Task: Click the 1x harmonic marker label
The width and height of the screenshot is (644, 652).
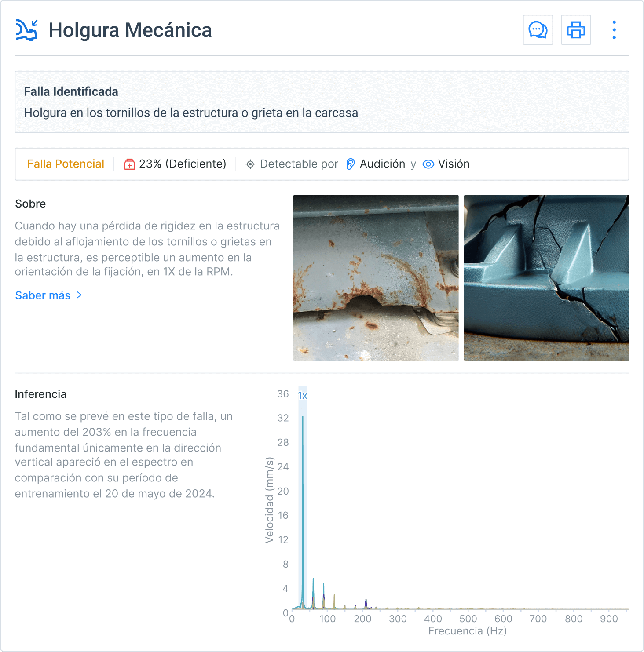Action: click(302, 396)
